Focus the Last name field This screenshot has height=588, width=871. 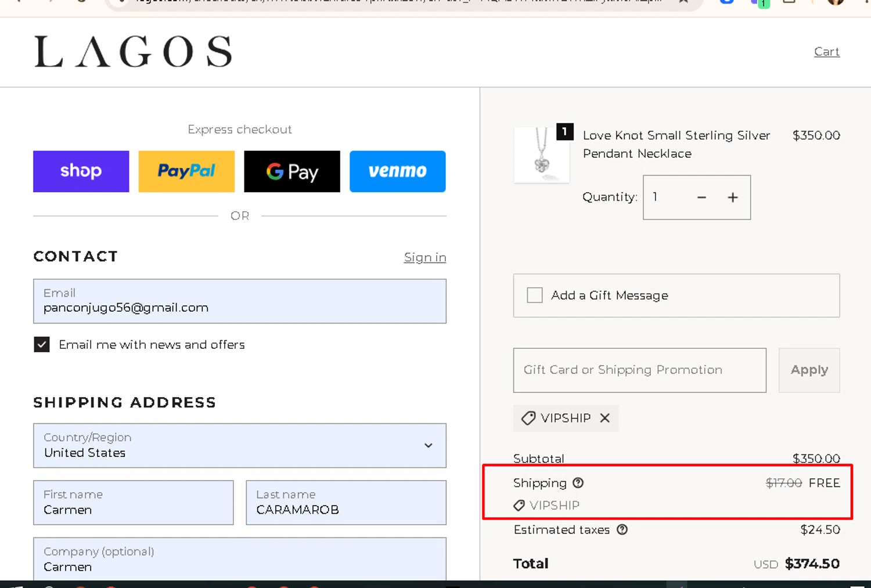tap(346, 503)
